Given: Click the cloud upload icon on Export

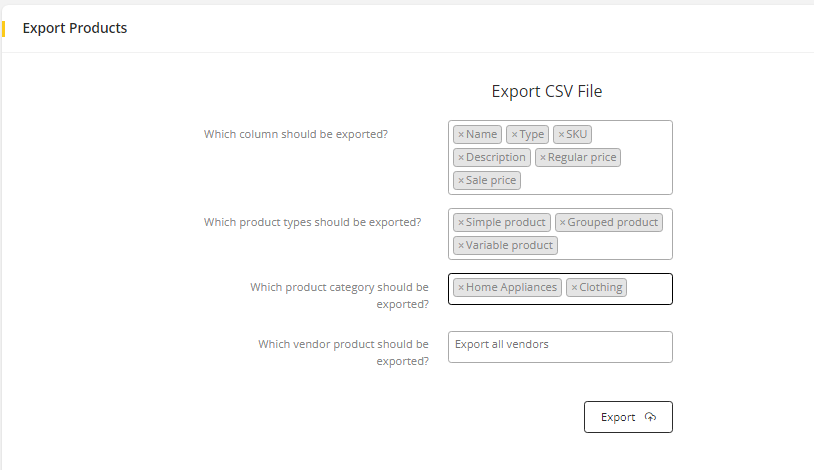Looking at the screenshot, I should point(650,417).
